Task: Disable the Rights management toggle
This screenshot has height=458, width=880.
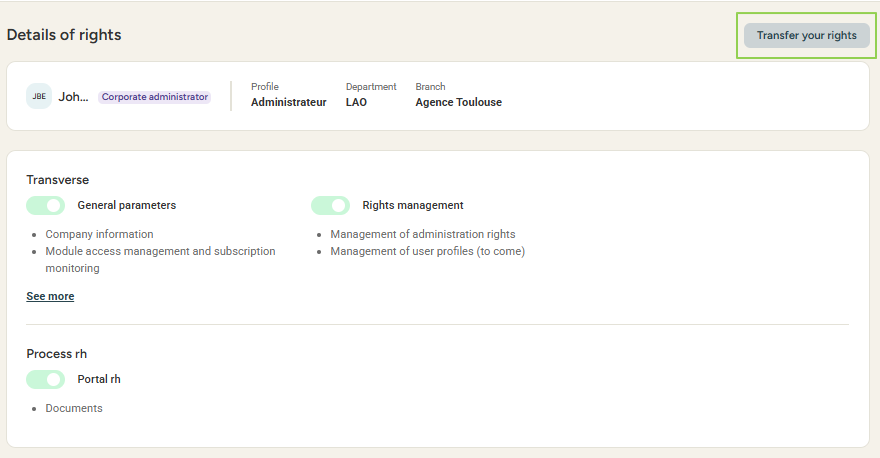Action: click(330, 205)
